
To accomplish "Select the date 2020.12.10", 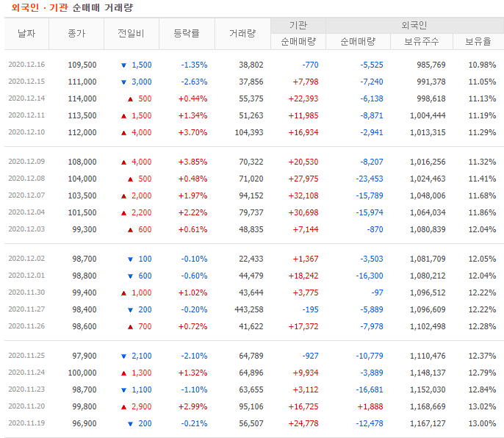I will click(26, 132).
